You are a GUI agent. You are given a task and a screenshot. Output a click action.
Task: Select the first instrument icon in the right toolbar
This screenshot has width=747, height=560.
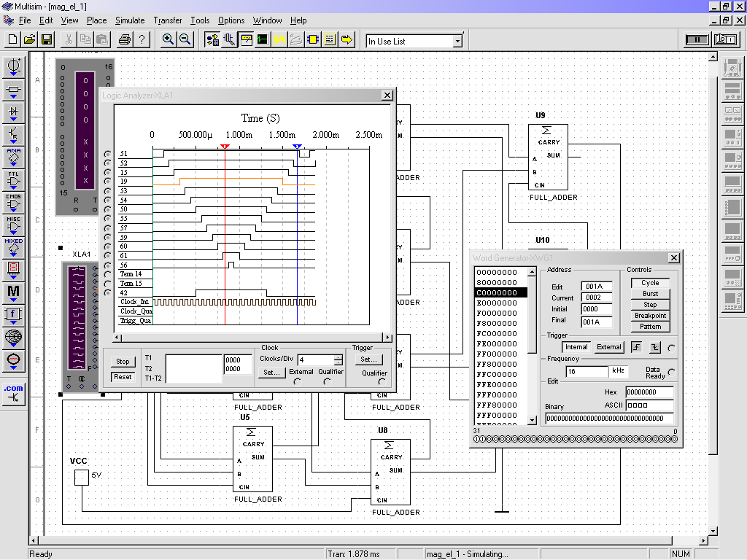pyautogui.click(x=732, y=68)
